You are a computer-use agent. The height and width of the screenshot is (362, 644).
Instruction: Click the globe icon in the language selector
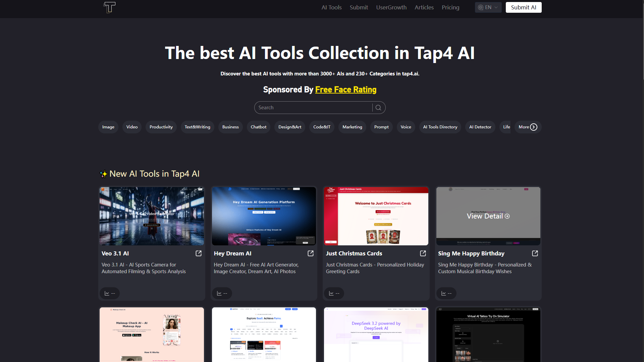pyautogui.click(x=481, y=7)
